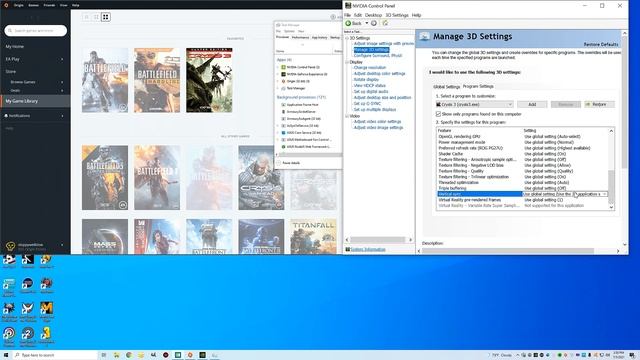Collapse the Display tree node

click(x=347, y=62)
